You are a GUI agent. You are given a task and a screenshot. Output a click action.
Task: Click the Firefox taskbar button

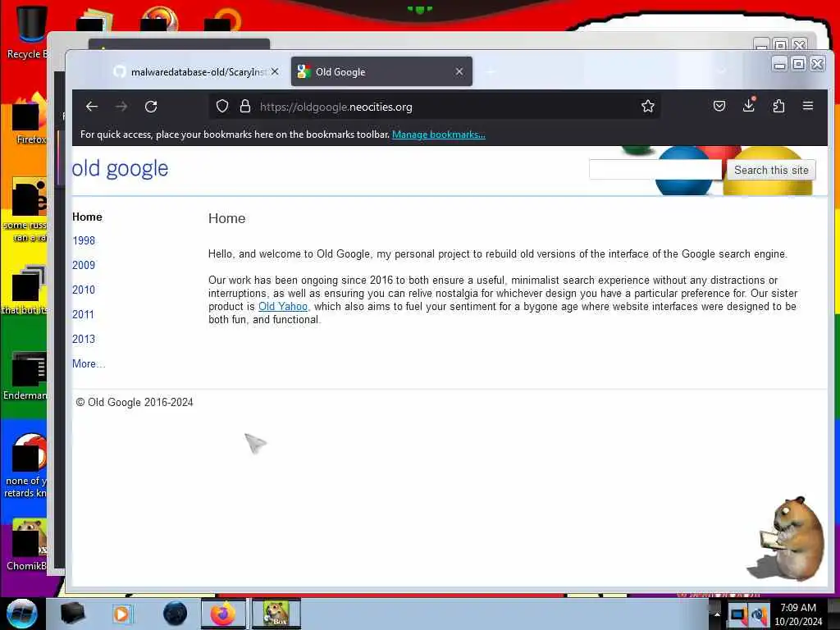click(223, 614)
